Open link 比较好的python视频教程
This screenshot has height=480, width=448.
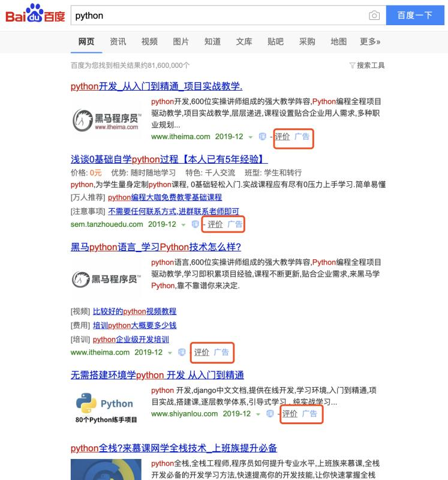(x=135, y=311)
